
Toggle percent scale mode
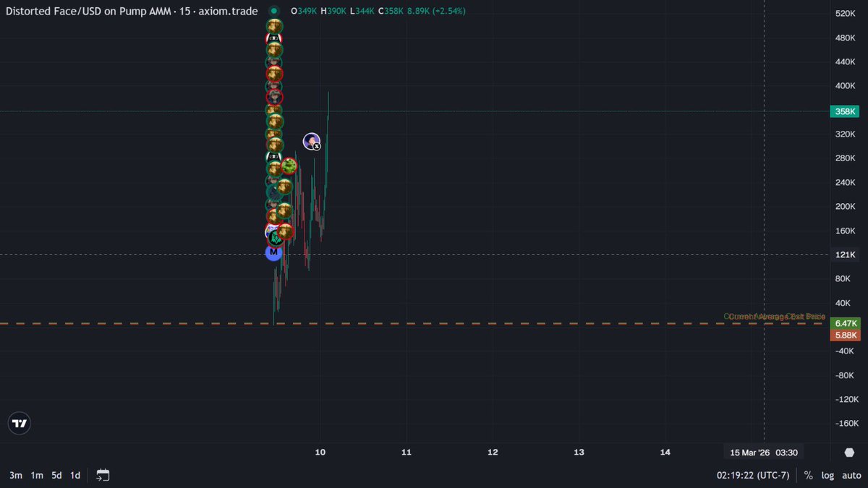(808, 475)
